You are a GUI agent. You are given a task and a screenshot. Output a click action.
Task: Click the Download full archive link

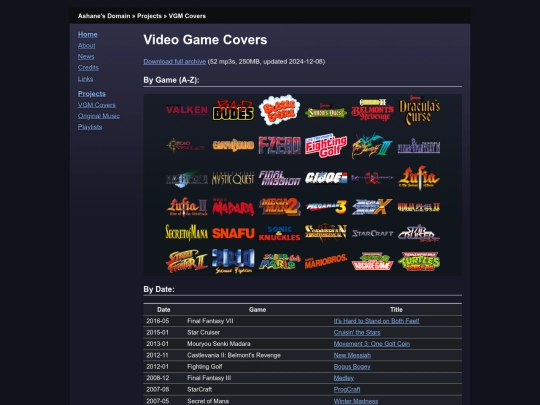(175, 62)
